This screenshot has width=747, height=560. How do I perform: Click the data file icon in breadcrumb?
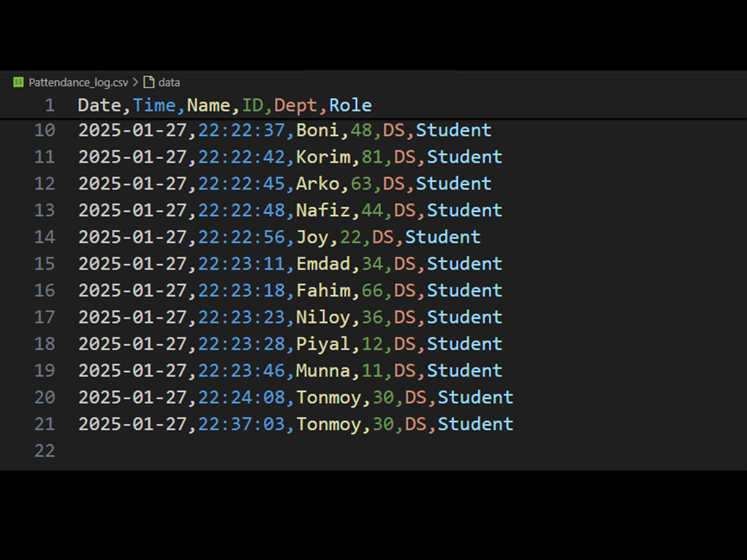(149, 82)
